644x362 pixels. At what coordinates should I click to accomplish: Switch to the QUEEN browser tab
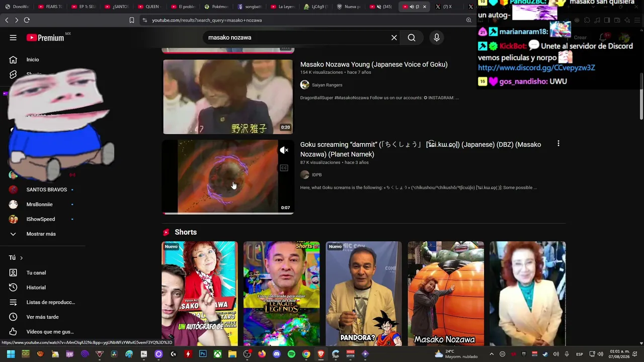coord(150,7)
